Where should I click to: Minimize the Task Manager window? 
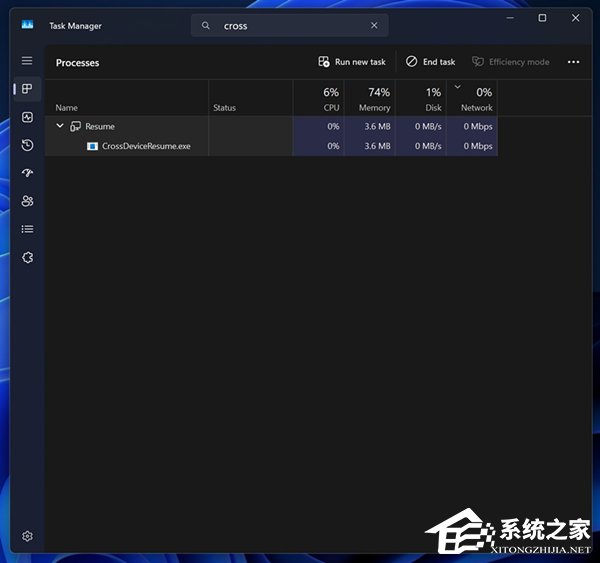(510, 18)
